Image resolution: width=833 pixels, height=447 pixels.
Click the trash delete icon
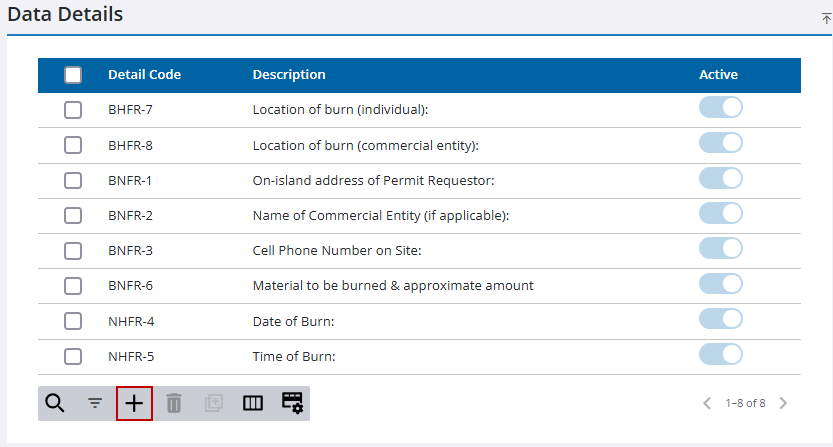[x=174, y=403]
